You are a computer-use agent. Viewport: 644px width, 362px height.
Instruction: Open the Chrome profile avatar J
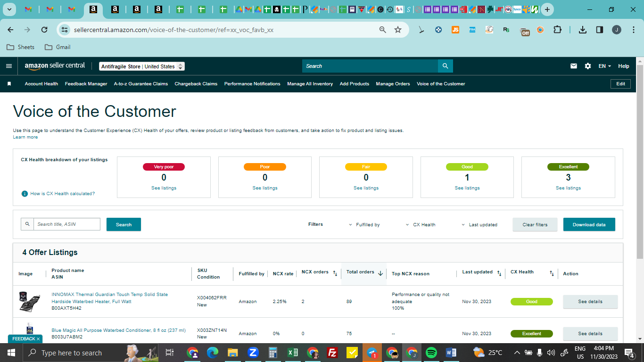[x=617, y=30]
